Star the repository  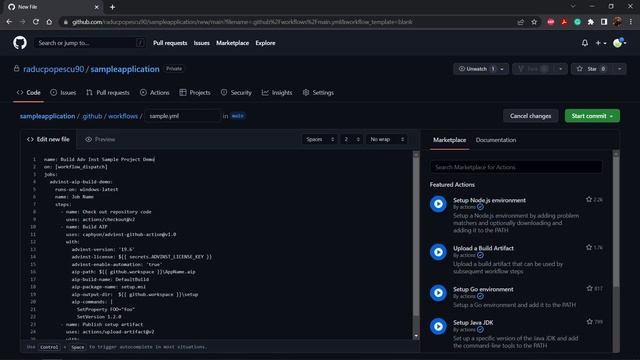pyautogui.click(x=591, y=69)
